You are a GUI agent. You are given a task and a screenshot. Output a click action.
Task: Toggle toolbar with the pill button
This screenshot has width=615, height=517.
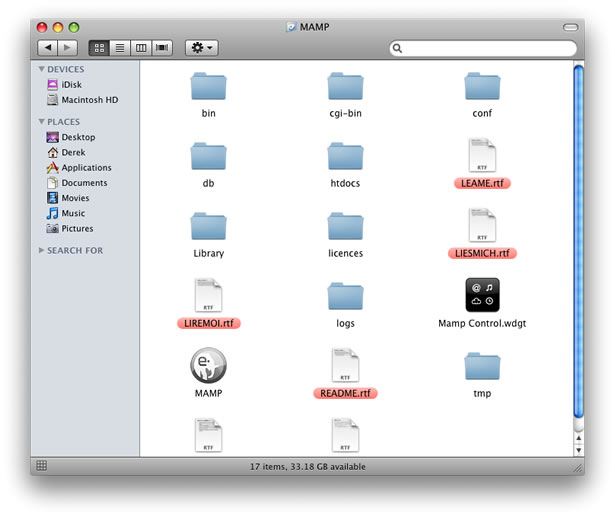[x=570, y=27]
